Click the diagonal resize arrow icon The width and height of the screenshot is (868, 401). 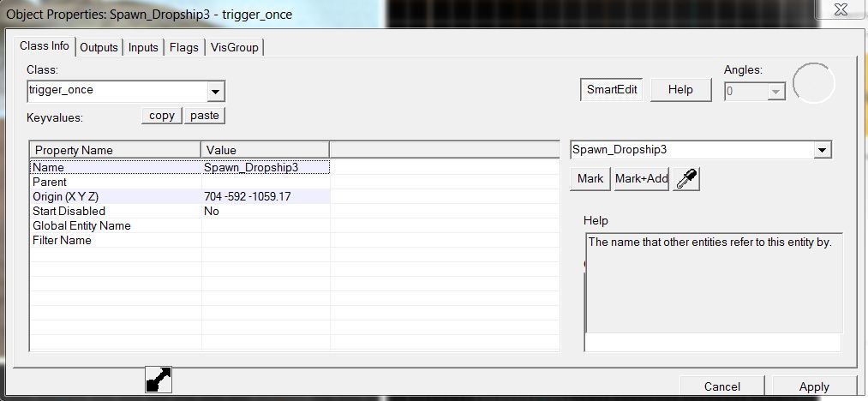pos(159,380)
